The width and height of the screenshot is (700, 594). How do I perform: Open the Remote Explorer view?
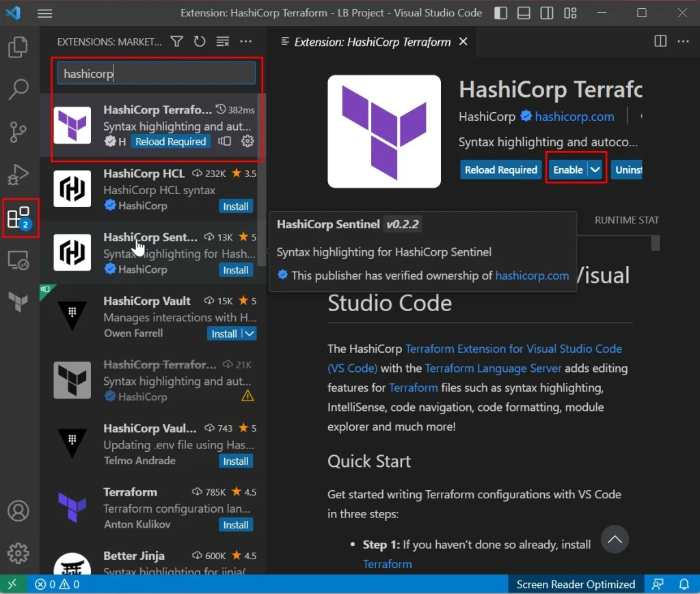[18, 260]
